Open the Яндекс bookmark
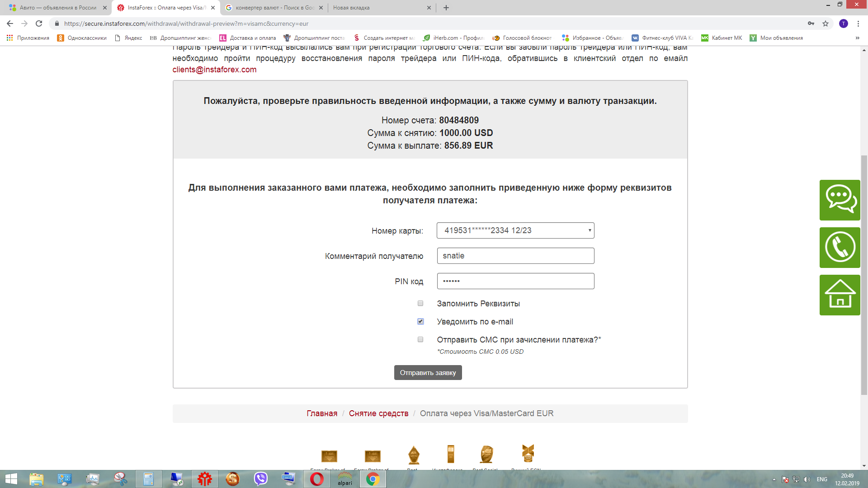This screenshot has height=488, width=868. point(128,38)
